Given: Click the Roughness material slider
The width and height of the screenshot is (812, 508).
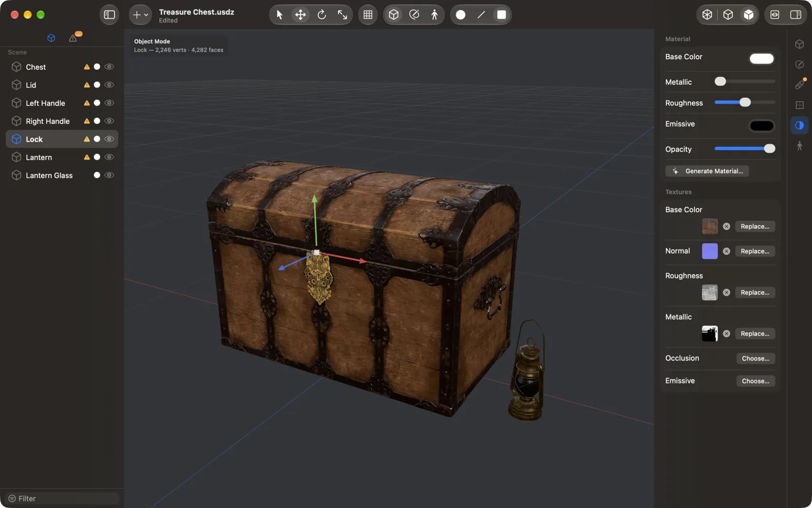Looking at the screenshot, I should (x=745, y=103).
